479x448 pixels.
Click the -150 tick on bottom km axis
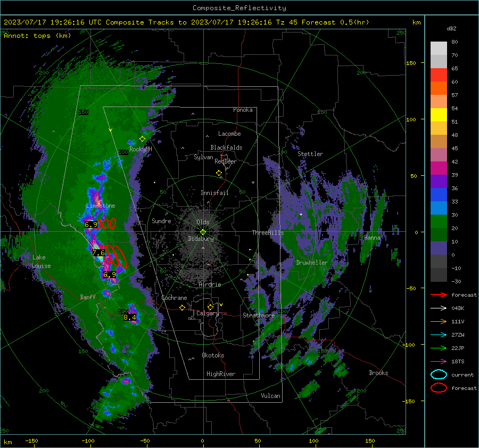[x=31, y=441]
